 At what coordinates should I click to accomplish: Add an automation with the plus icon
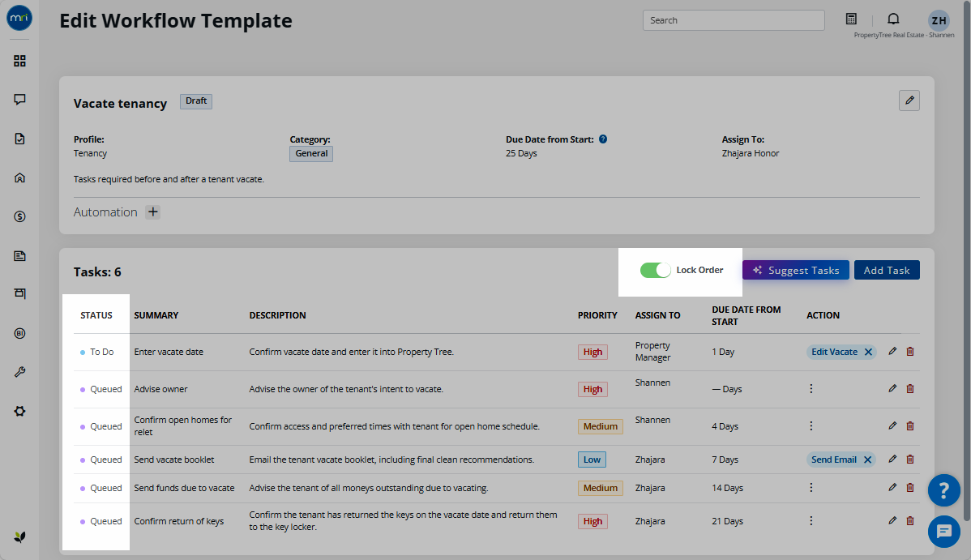[x=153, y=212]
